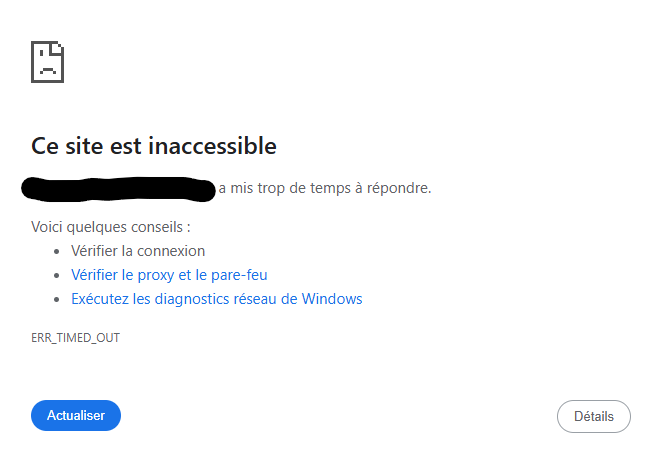Click the "Ce site est inaccessible" heading
Viewport: 665px width, 464px height.
(154, 146)
